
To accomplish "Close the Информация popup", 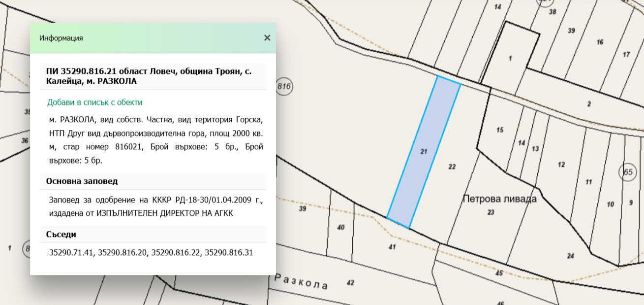I will (267, 38).
